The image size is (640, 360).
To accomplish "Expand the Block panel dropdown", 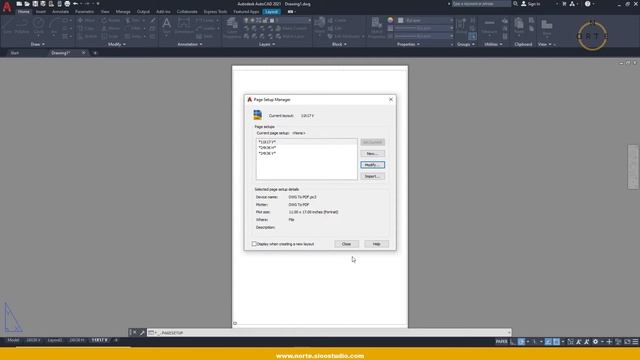I will 339,44.
